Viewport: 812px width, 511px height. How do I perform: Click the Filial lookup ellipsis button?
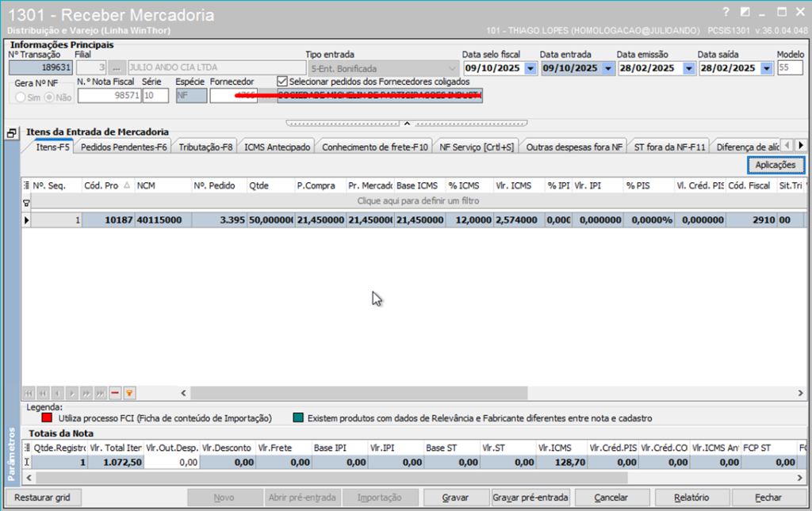(x=117, y=68)
